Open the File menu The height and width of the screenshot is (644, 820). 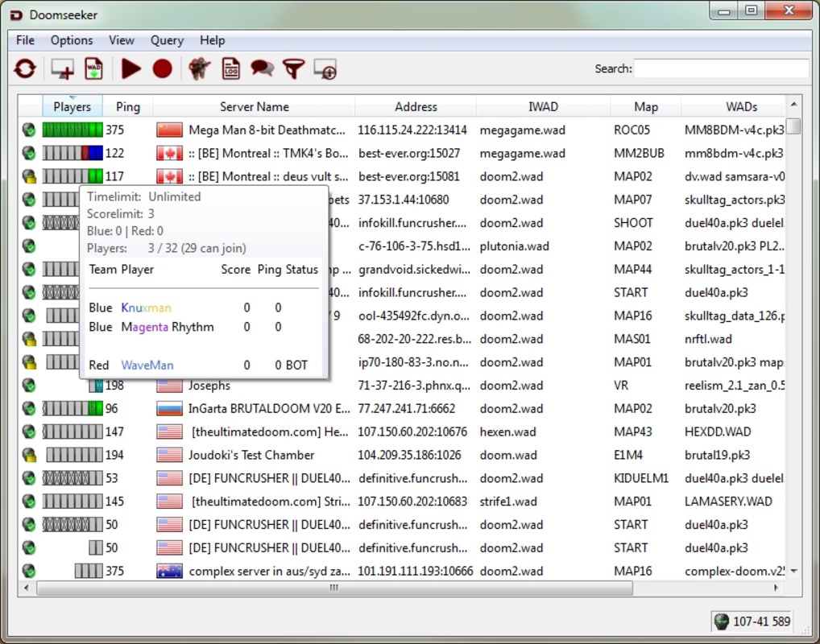25,40
